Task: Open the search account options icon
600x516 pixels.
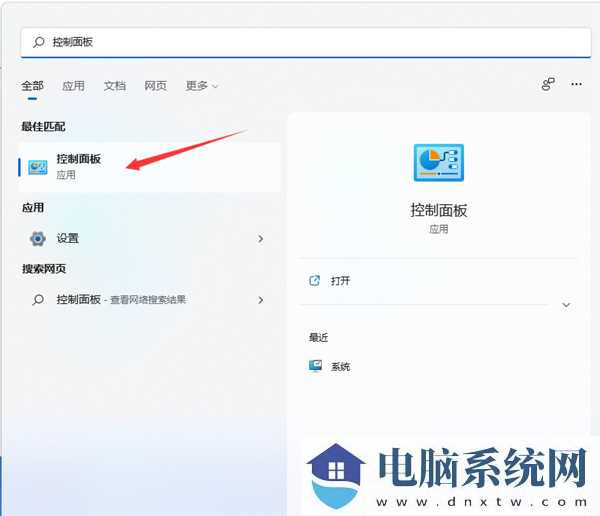Action: point(548,84)
